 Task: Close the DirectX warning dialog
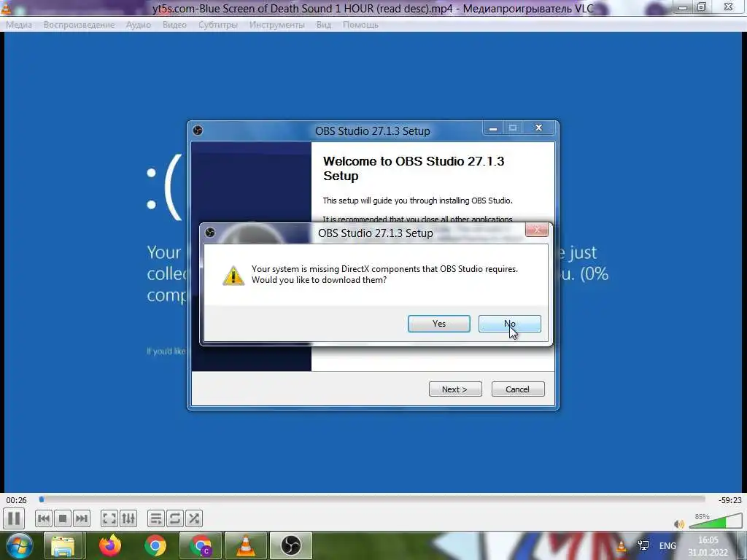pyautogui.click(x=537, y=230)
